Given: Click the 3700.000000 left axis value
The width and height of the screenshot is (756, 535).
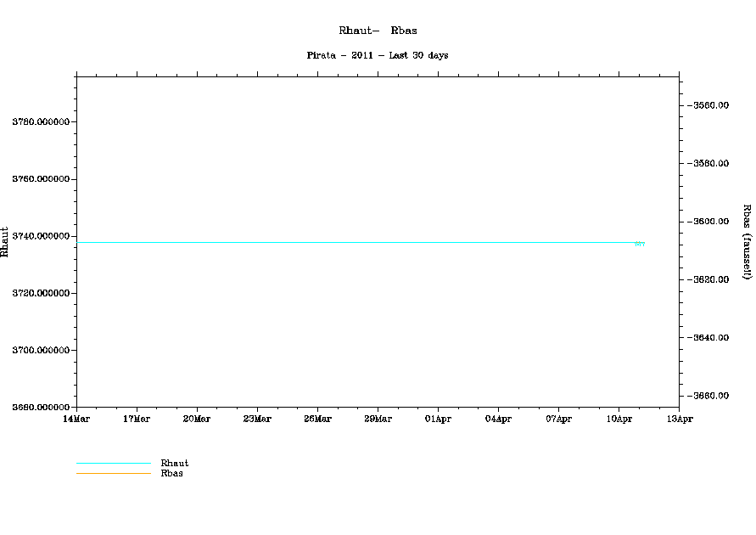Looking at the screenshot, I should [x=40, y=350].
